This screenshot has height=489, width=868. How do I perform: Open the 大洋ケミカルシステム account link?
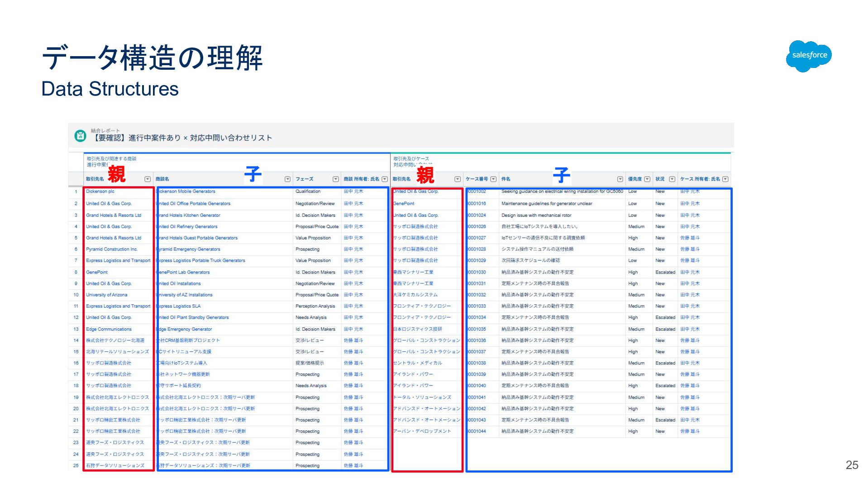415,295
